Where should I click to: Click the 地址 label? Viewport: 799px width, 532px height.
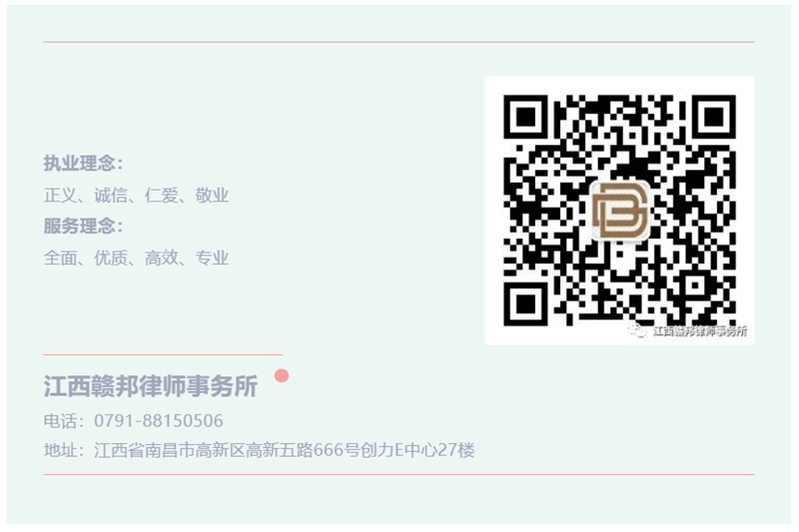60,450
